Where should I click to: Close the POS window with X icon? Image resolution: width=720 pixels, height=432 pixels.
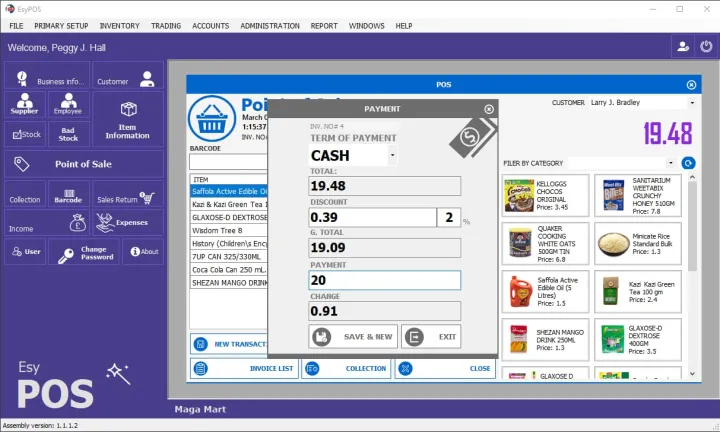tap(691, 85)
